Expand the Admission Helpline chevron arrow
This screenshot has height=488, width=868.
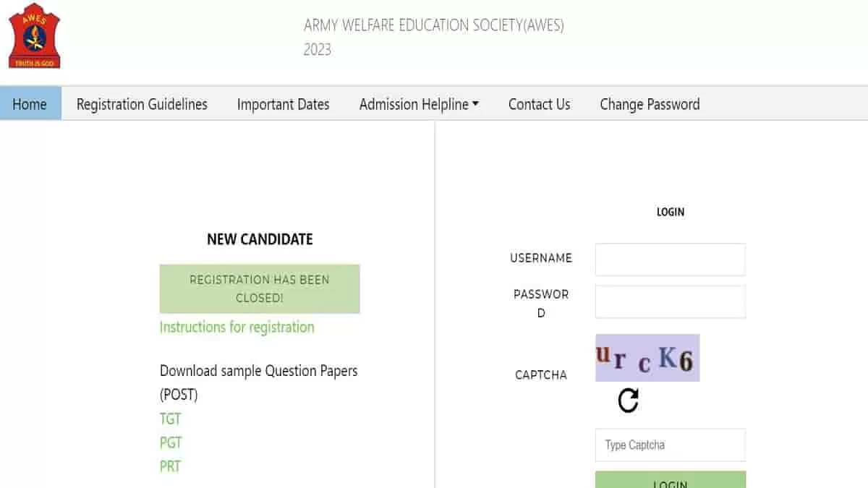pos(475,103)
